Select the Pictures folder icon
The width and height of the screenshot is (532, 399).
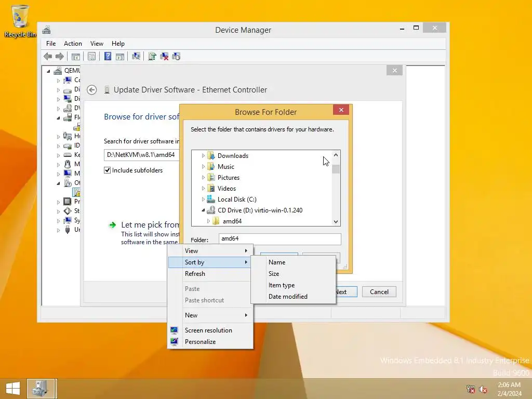(211, 178)
